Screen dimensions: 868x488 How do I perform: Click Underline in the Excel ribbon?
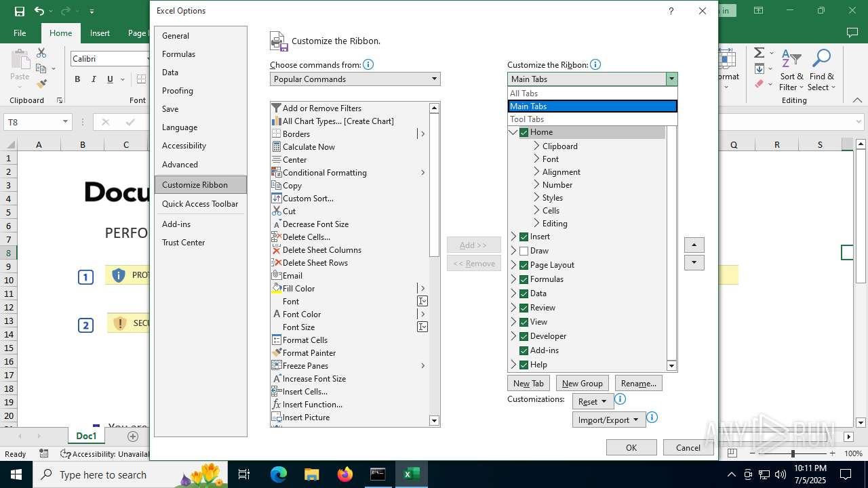110,79
